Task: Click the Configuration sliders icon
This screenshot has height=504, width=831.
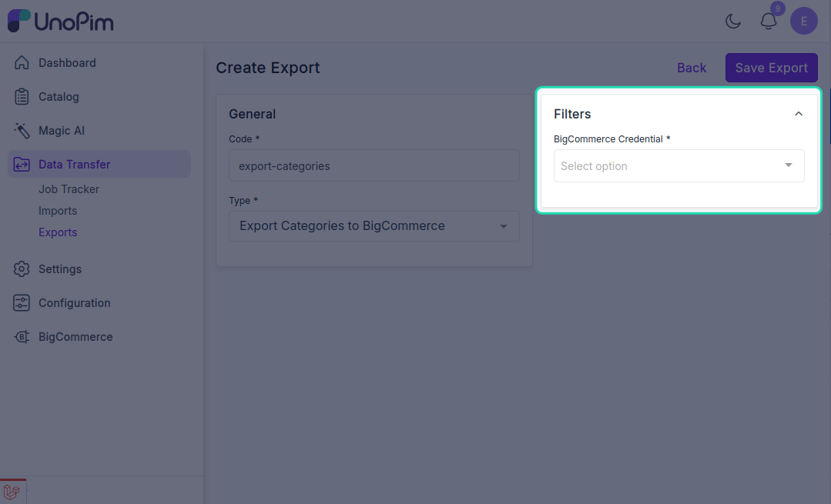Action: point(22,303)
